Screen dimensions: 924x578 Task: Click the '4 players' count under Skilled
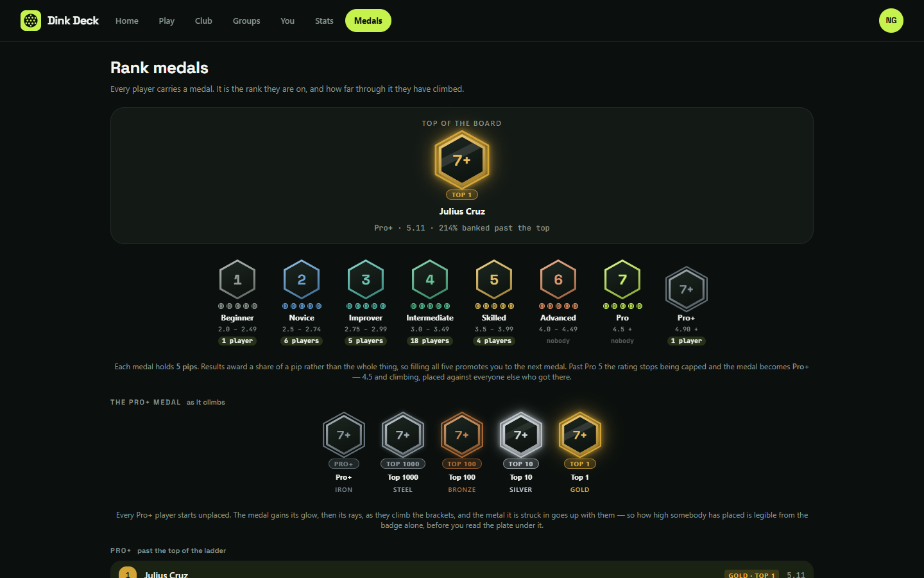coord(494,341)
